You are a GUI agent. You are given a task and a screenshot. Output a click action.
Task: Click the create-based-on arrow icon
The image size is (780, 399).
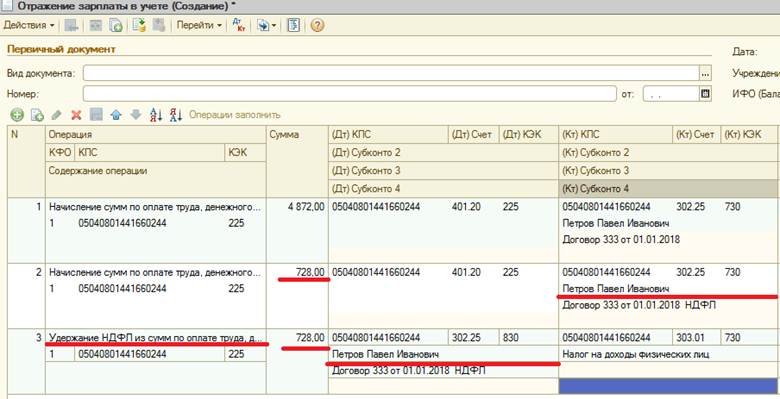pyautogui.click(x=262, y=25)
